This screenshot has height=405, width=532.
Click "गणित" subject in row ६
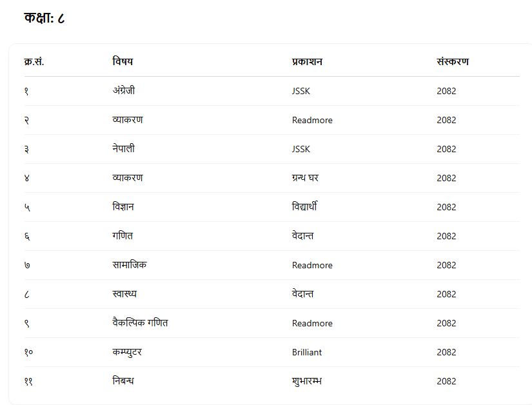[x=122, y=236]
